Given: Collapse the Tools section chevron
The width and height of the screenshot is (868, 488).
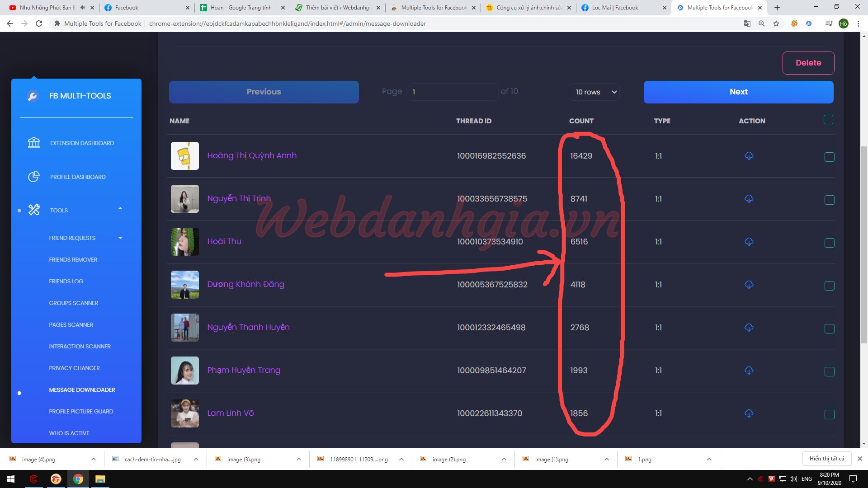Looking at the screenshot, I should [x=120, y=208].
